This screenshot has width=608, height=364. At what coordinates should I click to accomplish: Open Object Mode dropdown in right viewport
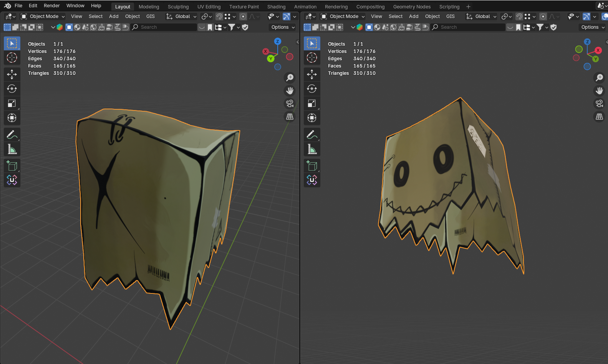coord(343,16)
